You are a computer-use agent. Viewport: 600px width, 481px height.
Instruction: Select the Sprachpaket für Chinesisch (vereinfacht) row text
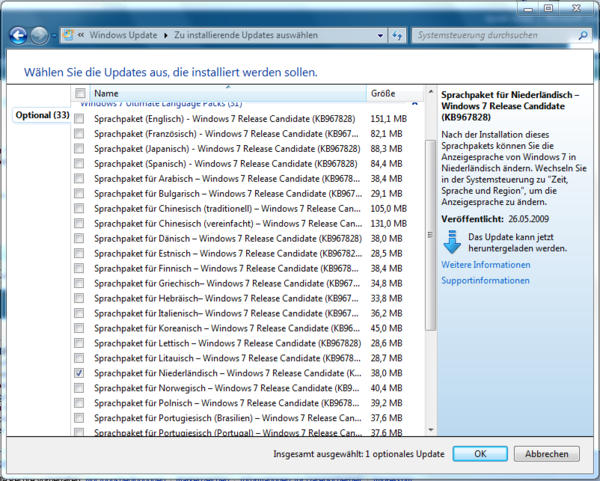228,223
